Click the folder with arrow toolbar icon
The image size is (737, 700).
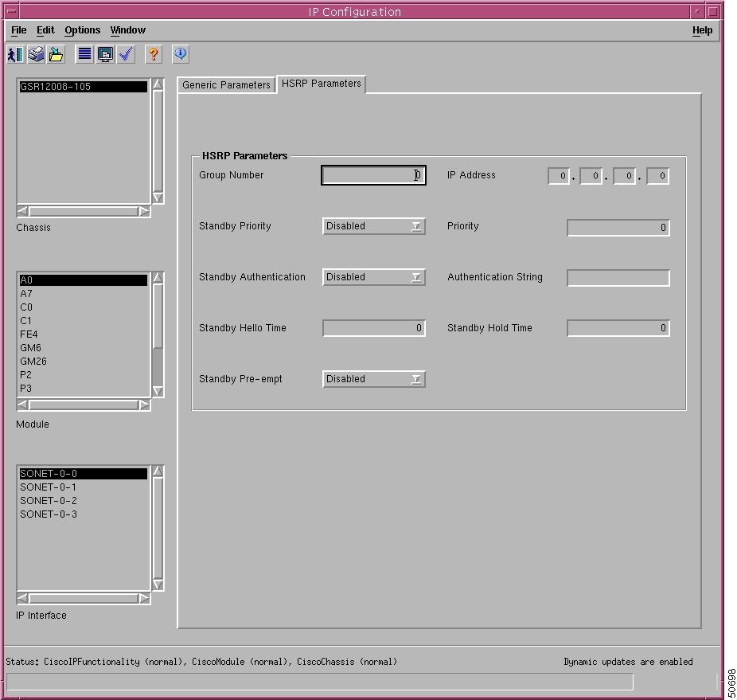point(56,54)
